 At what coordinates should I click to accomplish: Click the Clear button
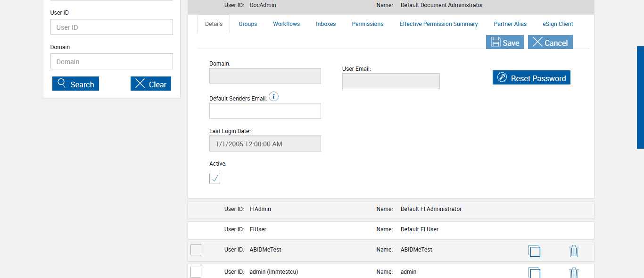tap(151, 84)
